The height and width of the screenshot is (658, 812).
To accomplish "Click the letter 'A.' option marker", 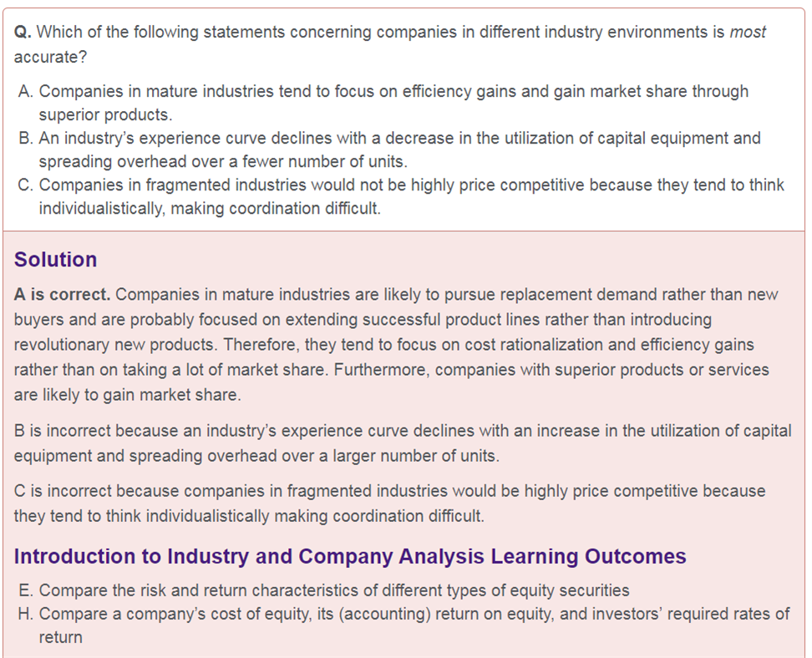I will [26, 91].
